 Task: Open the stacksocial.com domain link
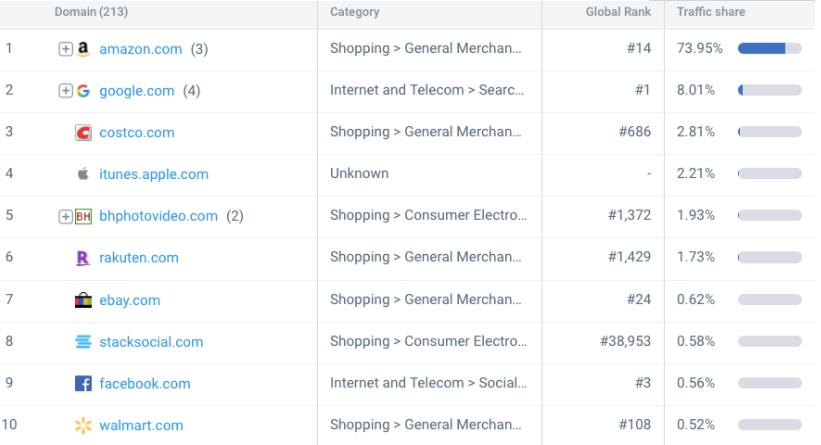coord(151,342)
